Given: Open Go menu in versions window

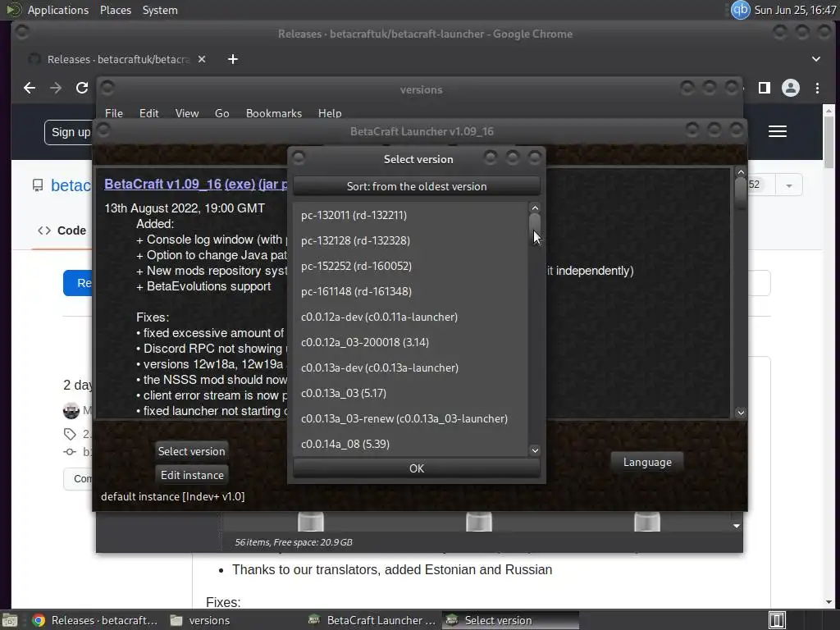Looking at the screenshot, I should 221,113.
